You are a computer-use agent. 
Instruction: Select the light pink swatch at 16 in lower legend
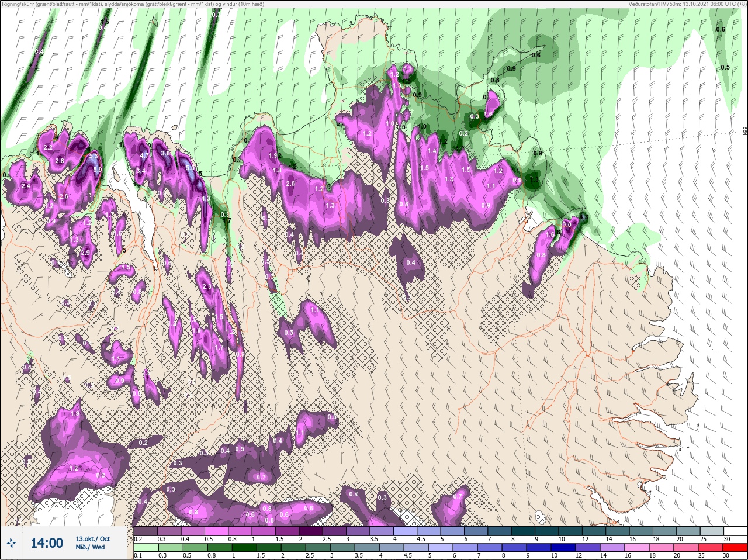(x=637, y=547)
